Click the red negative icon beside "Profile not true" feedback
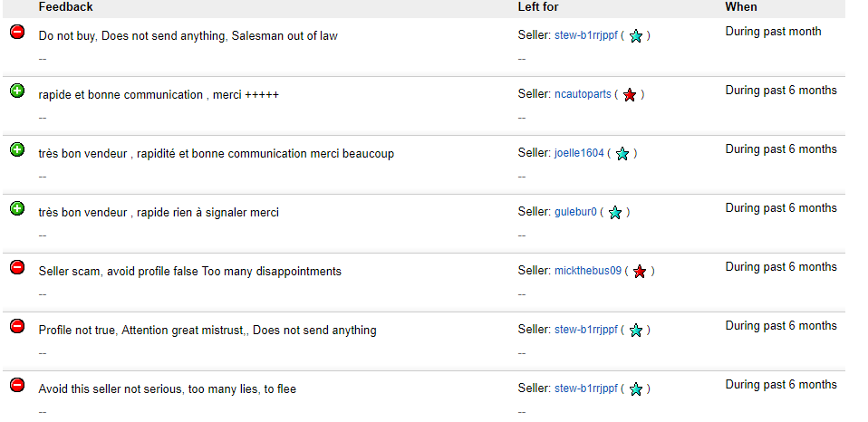Image resolution: width=868 pixels, height=422 pixels. (17, 326)
